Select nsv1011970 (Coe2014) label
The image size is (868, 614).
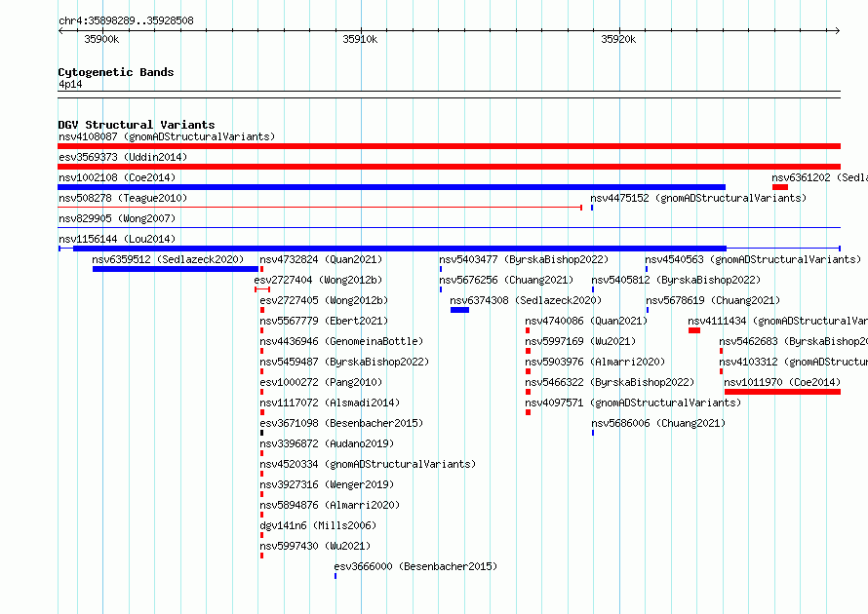(x=782, y=382)
